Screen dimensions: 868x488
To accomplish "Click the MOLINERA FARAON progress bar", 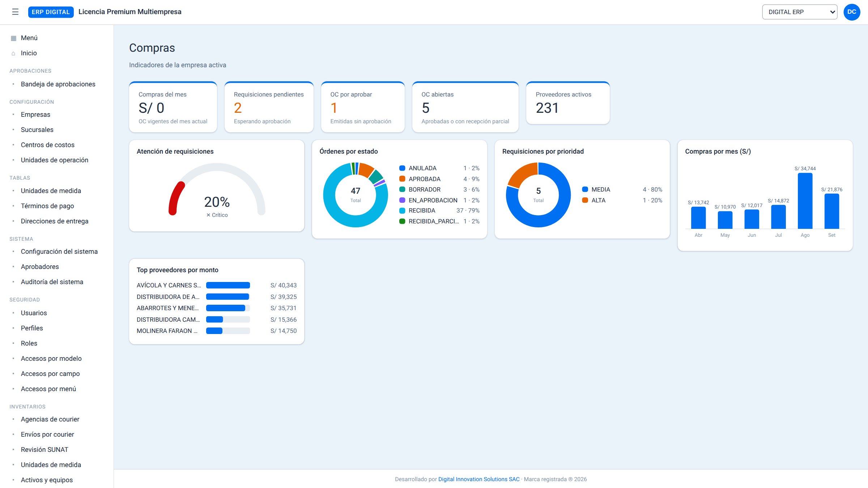I will coord(228,331).
